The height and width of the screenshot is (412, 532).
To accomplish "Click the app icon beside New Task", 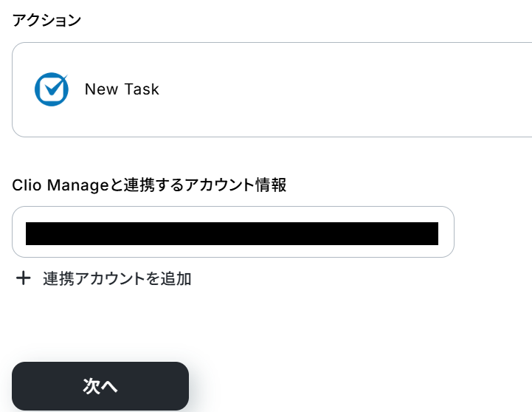I will point(52,89).
